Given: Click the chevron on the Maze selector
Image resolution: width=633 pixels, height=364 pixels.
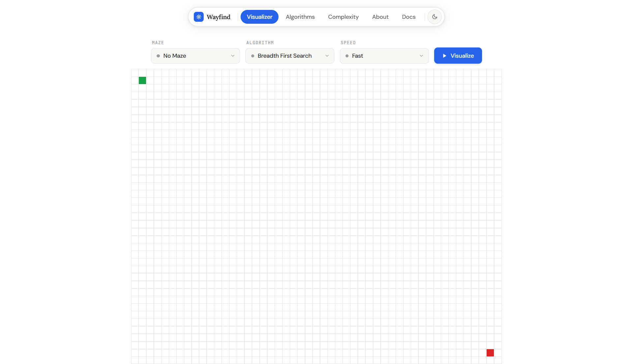Looking at the screenshot, I should click(x=233, y=56).
